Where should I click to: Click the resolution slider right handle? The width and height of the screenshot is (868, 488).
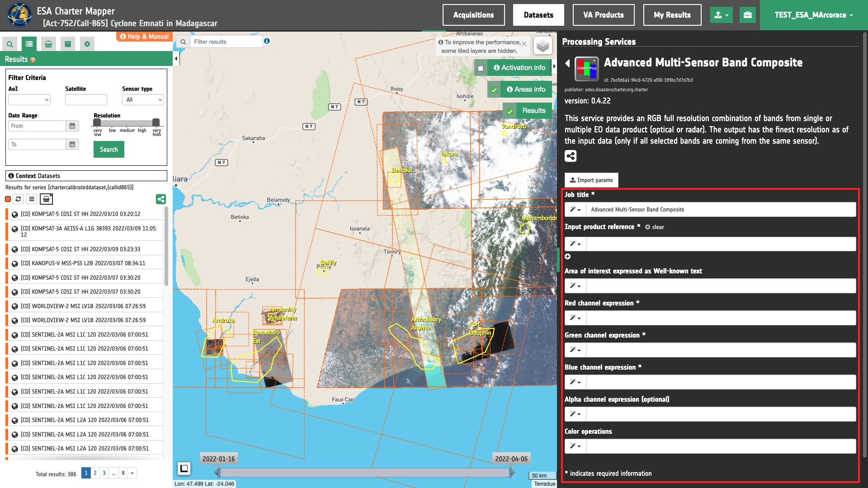(156, 122)
